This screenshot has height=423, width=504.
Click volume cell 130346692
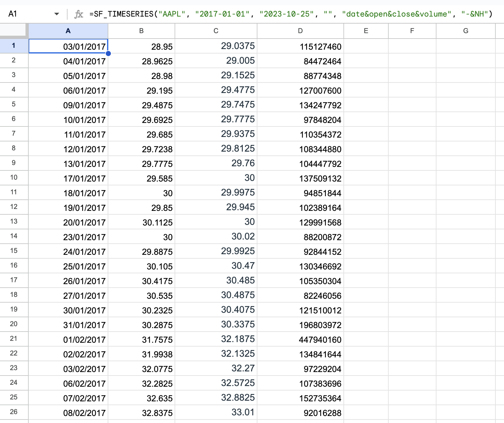300,266
